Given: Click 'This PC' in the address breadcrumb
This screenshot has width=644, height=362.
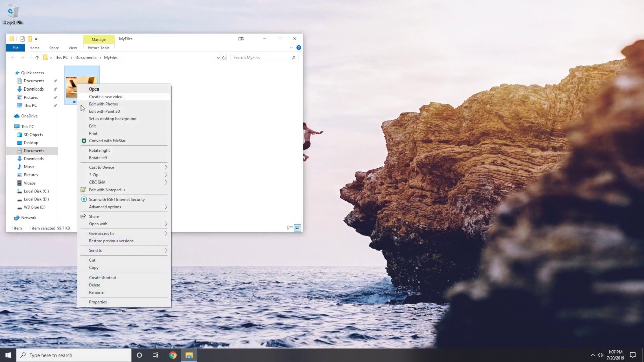Looking at the screenshot, I should [61, 58].
